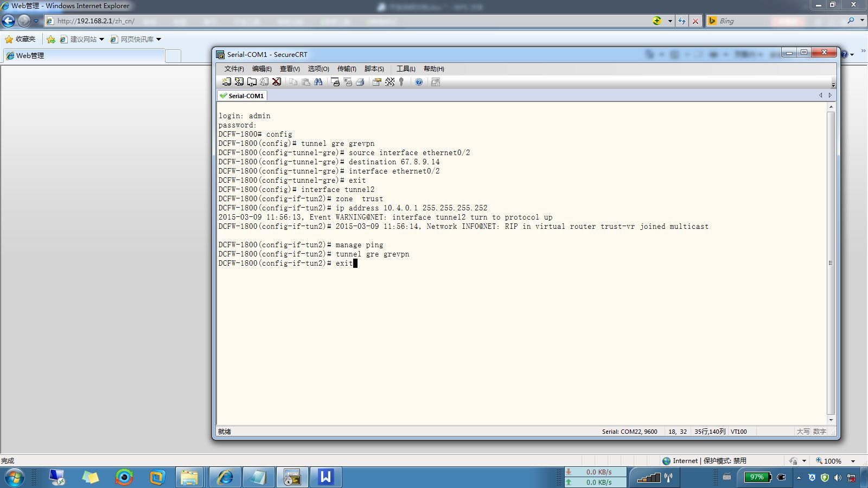Click the vertical scrollbar track in terminal
868x488 pixels.
pyautogui.click(x=831, y=263)
